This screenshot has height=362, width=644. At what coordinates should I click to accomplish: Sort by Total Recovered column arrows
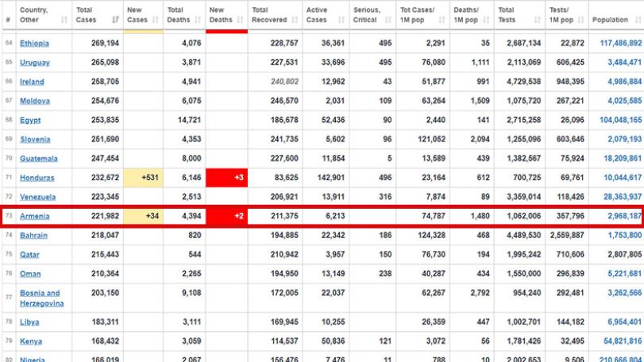pyautogui.click(x=295, y=20)
